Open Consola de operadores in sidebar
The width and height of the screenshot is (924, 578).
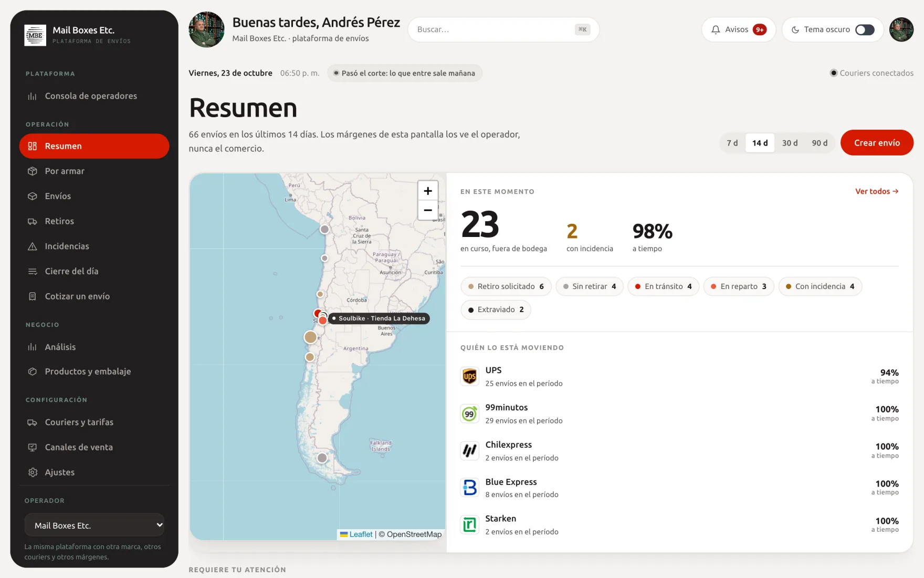click(94, 96)
